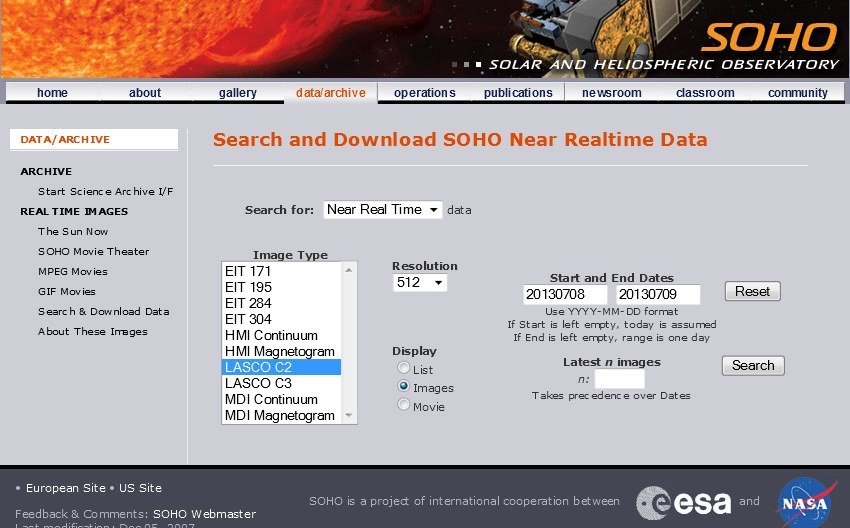Click the SOHO logo in the banner

pyautogui.click(x=770, y=38)
